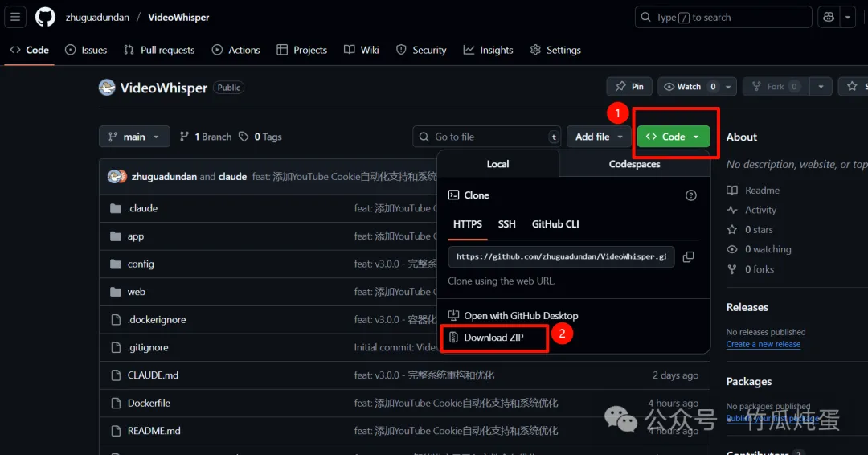The image size is (868, 455).
Task: Select the HTTPS clone URL field
Action: (561, 256)
